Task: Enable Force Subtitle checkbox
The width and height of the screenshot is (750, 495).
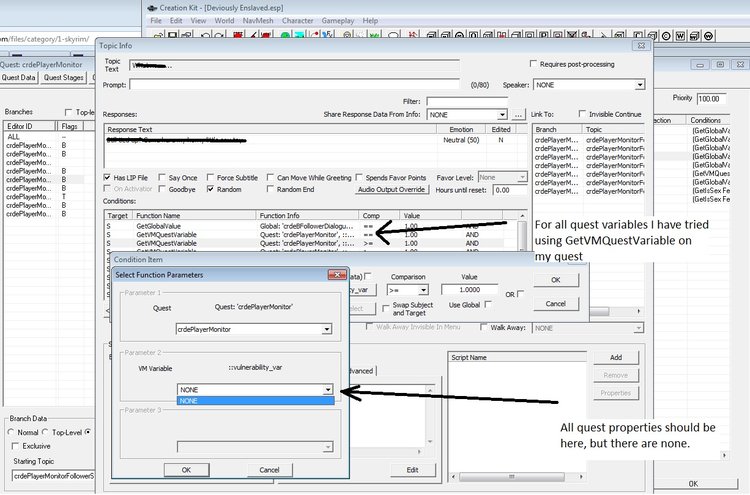Action: [210, 177]
